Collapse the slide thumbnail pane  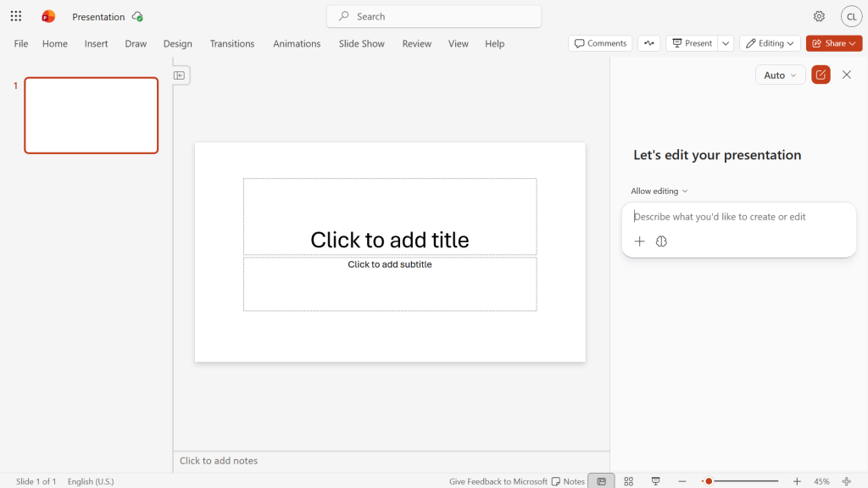(x=180, y=75)
